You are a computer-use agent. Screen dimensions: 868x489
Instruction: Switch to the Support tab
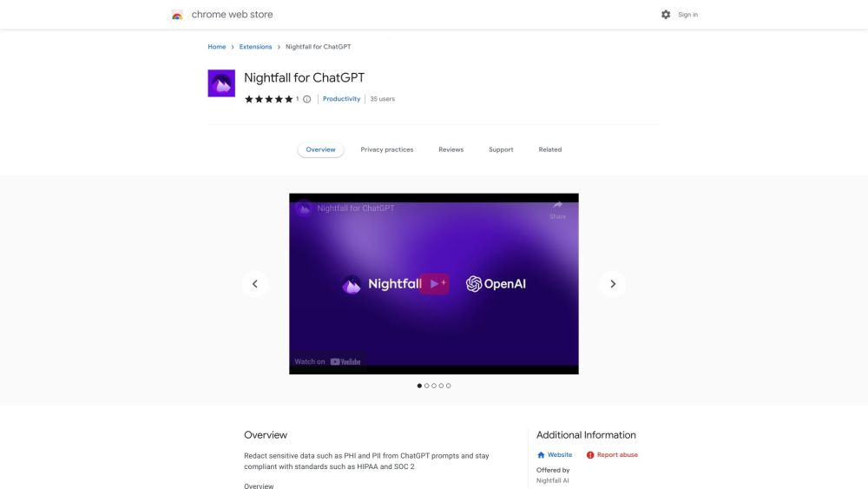click(501, 149)
